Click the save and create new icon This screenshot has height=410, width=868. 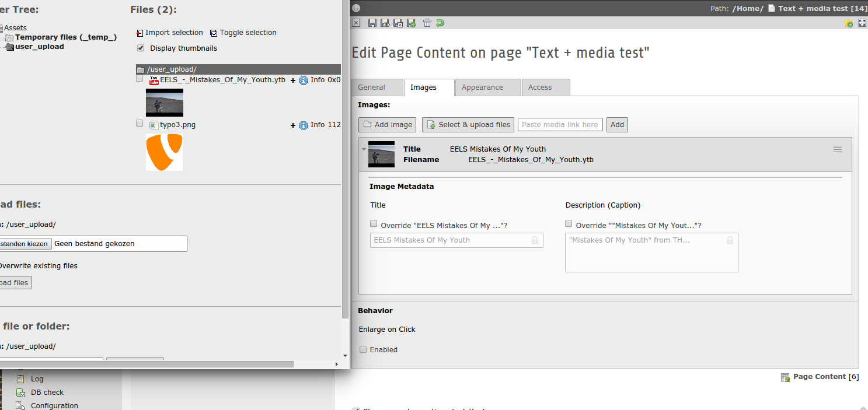click(x=411, y=23)
